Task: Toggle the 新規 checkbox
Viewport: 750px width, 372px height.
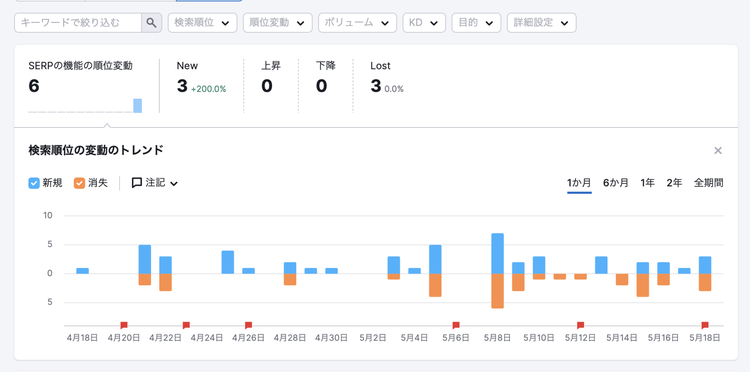Action: (33, 183)
